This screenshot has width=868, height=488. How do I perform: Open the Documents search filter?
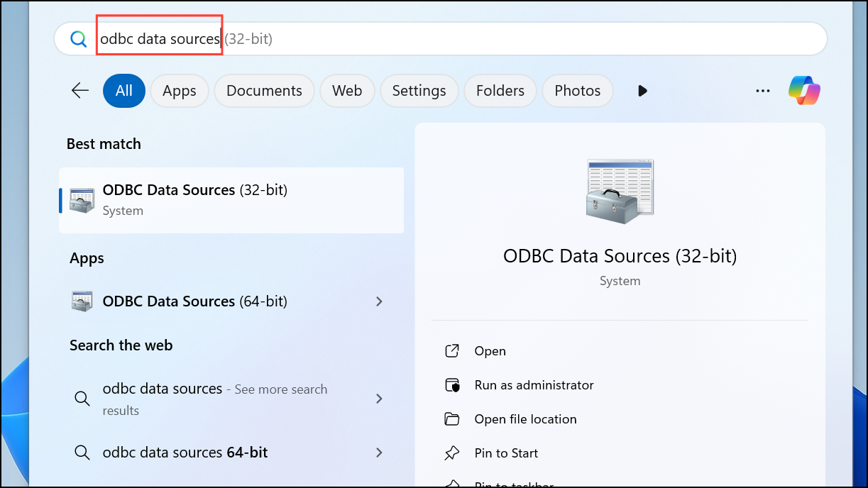coord(264,90)
